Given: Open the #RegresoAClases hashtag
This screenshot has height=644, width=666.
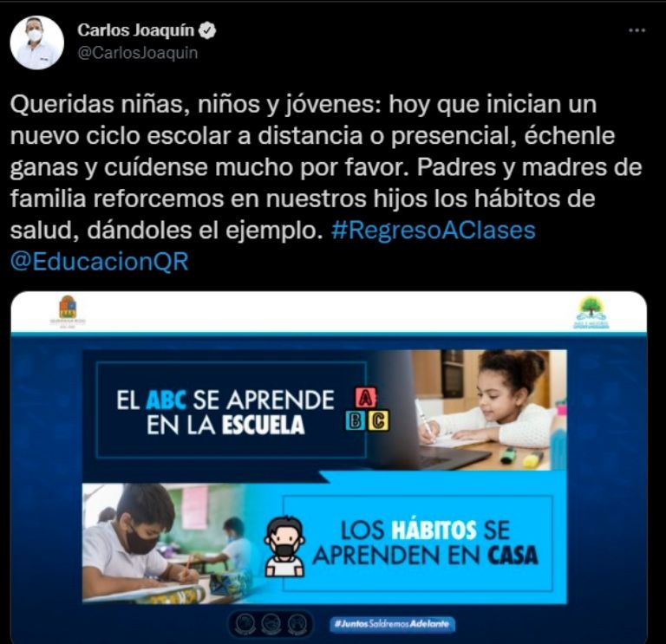Looking at the screenshot, I should click(434, 230).
